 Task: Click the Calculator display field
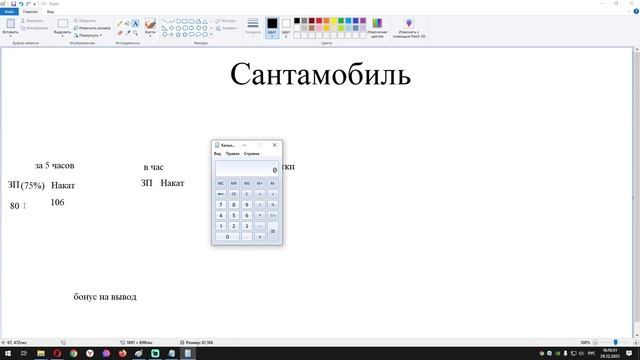[247, 168]
